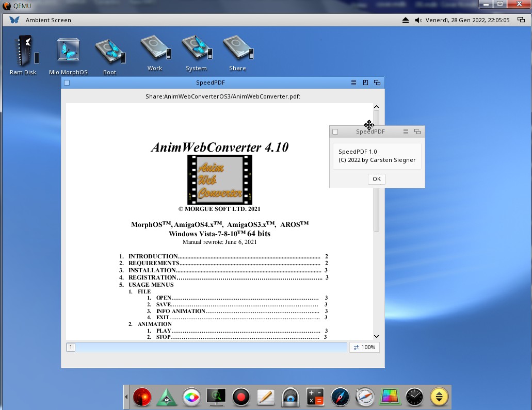The image size is (532, 410).
Task: Open the Ram Disk desktop icon
Action: [23, 52]
